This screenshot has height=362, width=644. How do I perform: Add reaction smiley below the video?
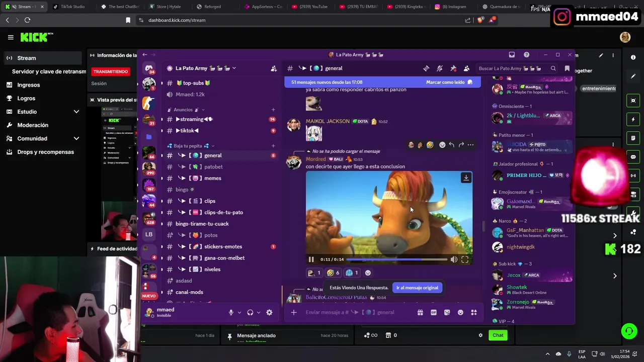(x=368, y=273)
